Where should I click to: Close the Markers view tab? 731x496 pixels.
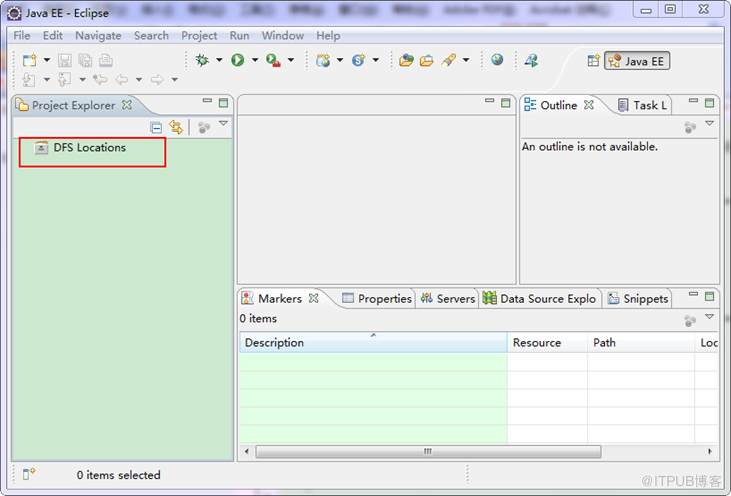[x=314, y=298]
